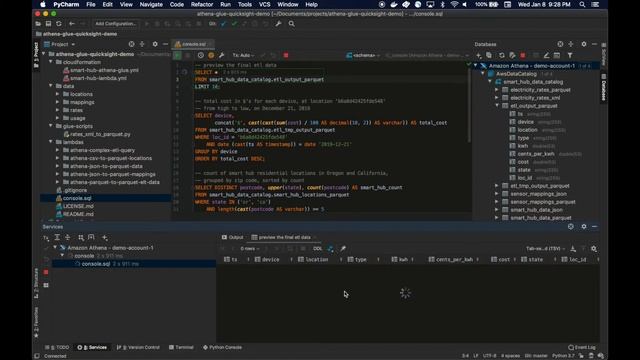Open the Event Log button
The height and width of the screenshot is (360, 640).
[x=582, y=347]
